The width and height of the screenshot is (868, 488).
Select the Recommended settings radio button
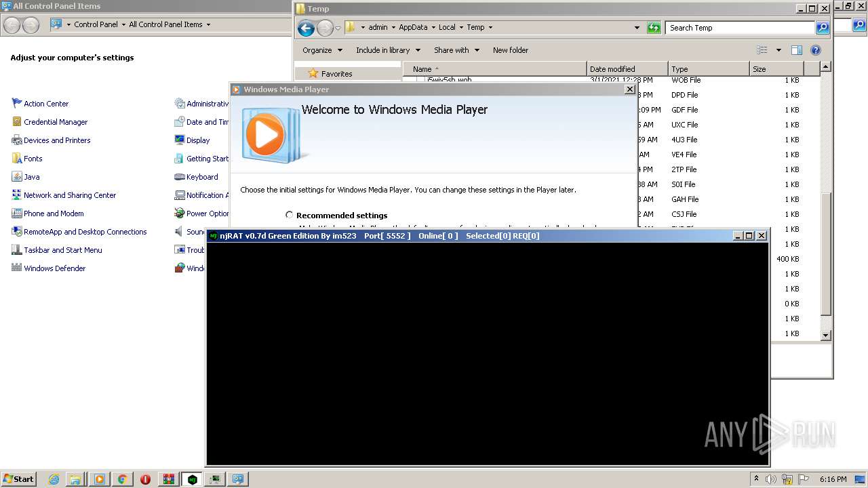tap(290, 215)
